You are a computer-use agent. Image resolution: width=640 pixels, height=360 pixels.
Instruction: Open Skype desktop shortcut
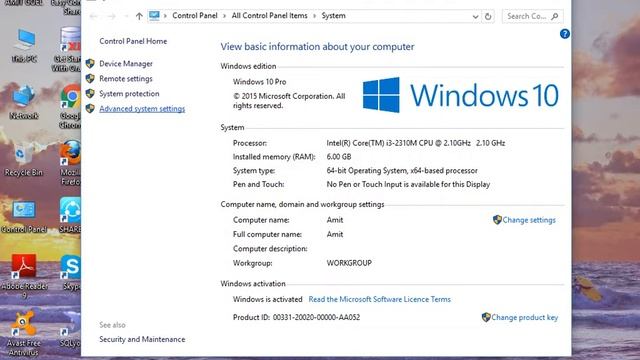click(x=71, y=273)
